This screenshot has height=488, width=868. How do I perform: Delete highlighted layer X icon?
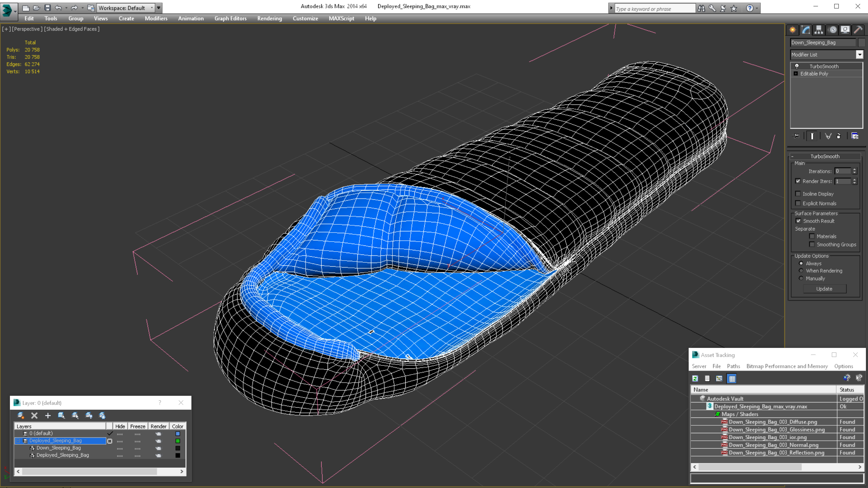pyautogui.click(x=34, y=416)
